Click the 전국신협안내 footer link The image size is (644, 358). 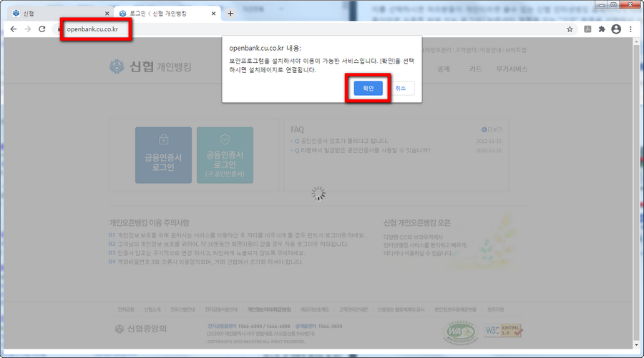182,309
